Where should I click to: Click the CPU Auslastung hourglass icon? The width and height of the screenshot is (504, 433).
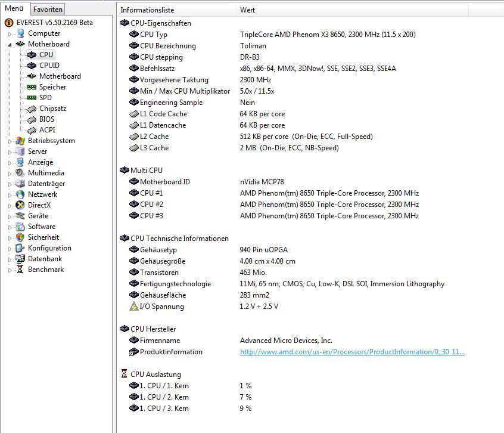(x=124, y=374)
